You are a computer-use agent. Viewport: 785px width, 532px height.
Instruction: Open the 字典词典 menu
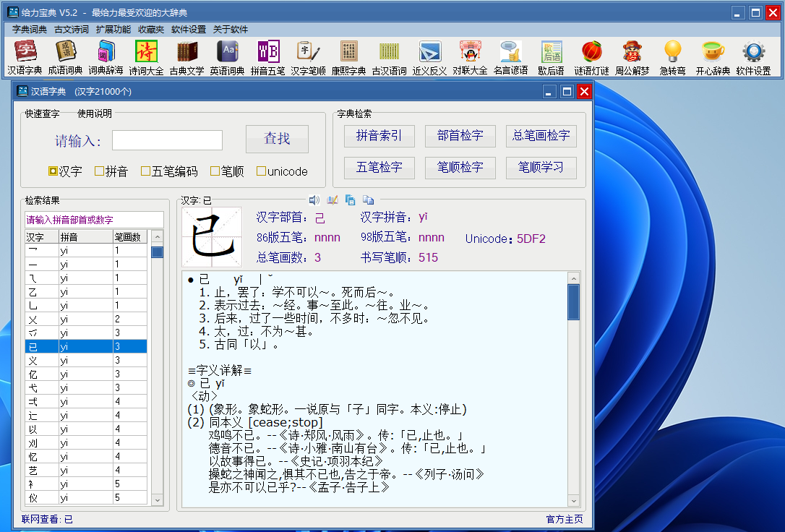pyautogui.click(x=30, y=30)
